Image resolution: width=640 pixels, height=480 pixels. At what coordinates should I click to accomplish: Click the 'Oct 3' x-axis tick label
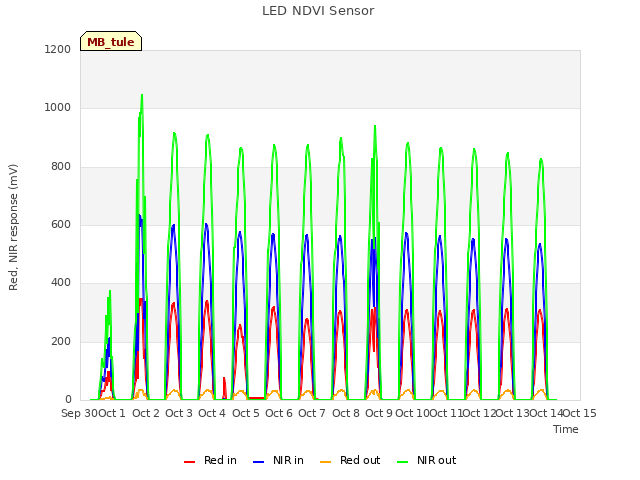[179, 413]
